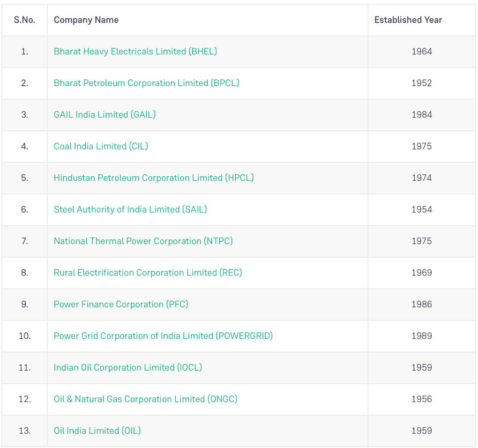Click the Established Year column header
This screenshot has height=448, width=478.
(x=408, y=20)
